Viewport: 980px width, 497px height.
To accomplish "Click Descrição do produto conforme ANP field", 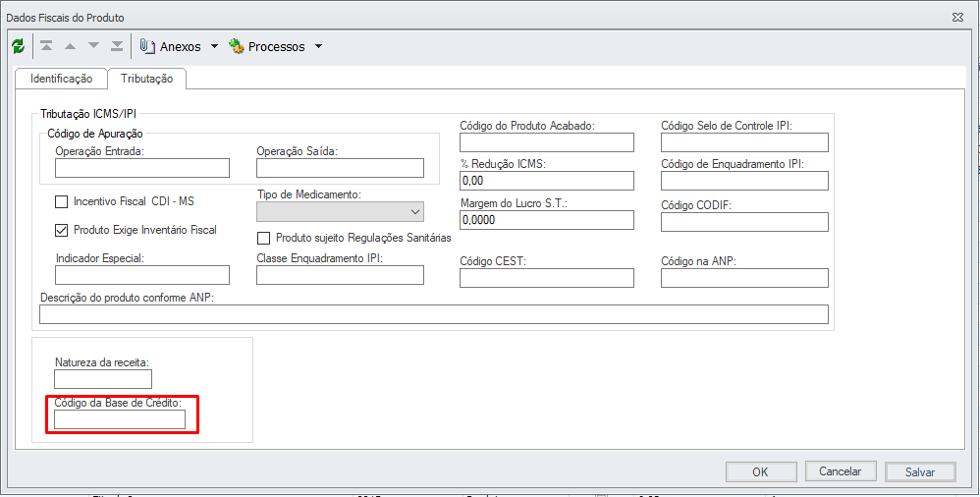I will [x=434, y=314].
